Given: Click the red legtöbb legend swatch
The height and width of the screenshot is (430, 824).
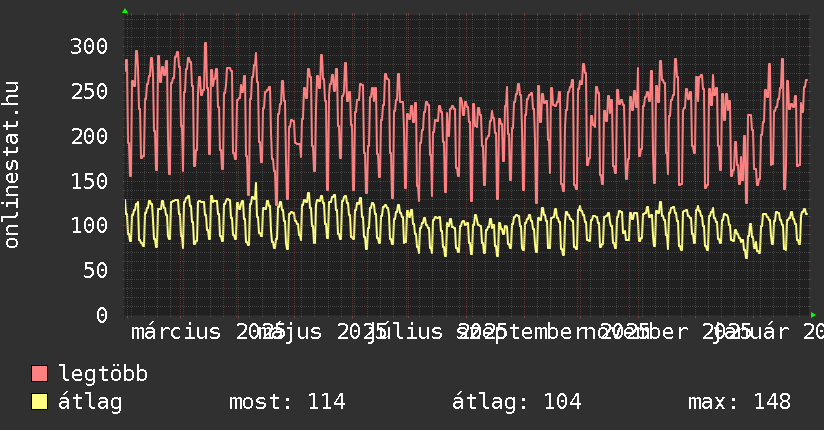Looking at the screenshot, I should [x=40, y=374].
